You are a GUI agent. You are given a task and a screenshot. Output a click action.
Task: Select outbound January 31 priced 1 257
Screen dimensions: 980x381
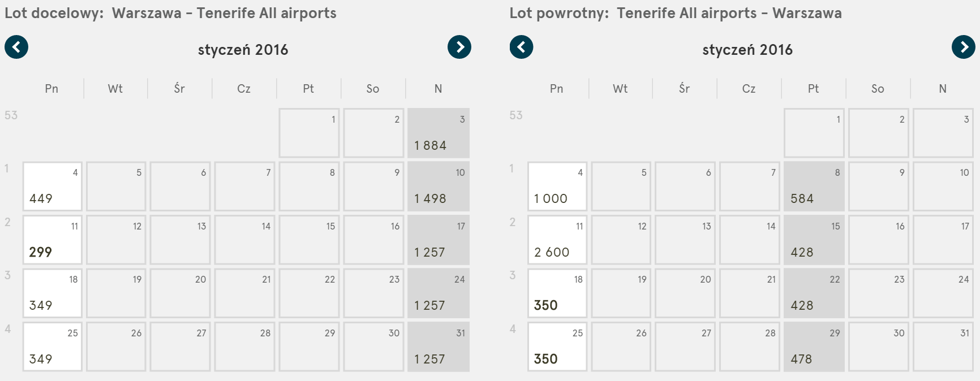pyautogui.click(x=439, y=347)
